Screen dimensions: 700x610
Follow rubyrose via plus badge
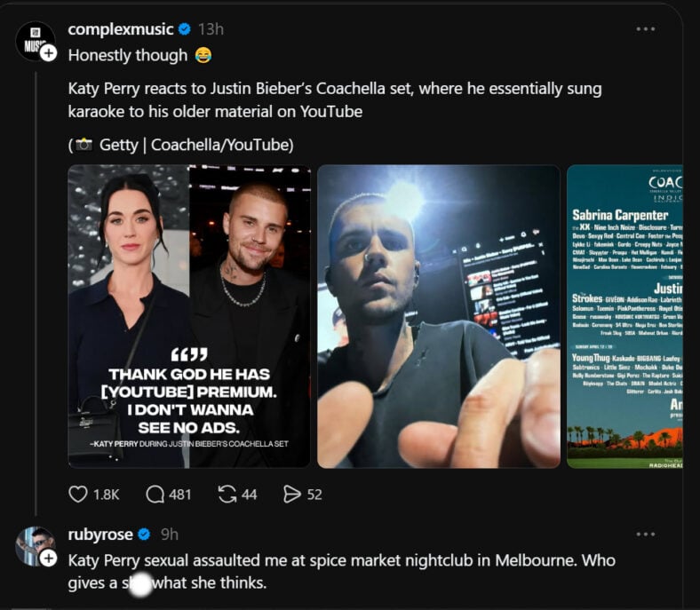pos(50,559)
